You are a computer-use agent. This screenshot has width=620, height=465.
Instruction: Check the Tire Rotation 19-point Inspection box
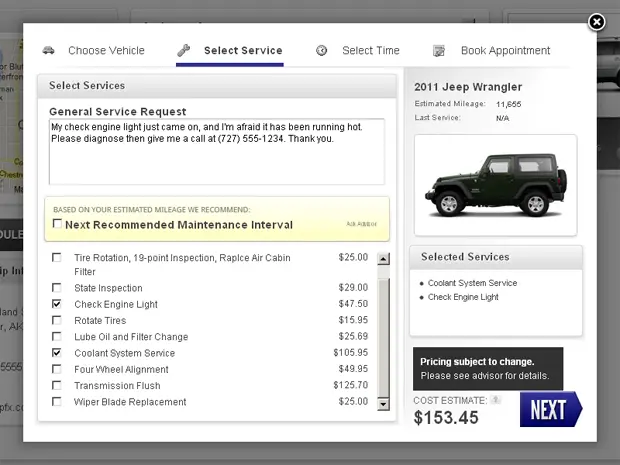57,258
